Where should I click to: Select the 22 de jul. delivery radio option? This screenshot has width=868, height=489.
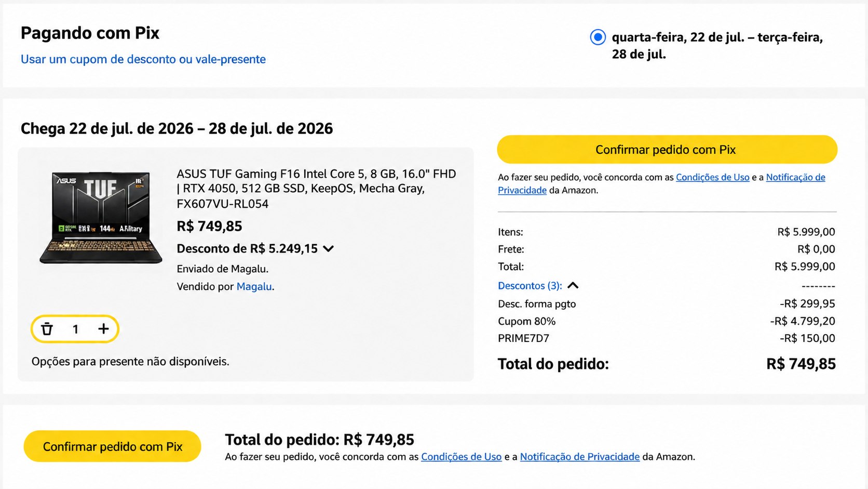(x=598, y=37)
